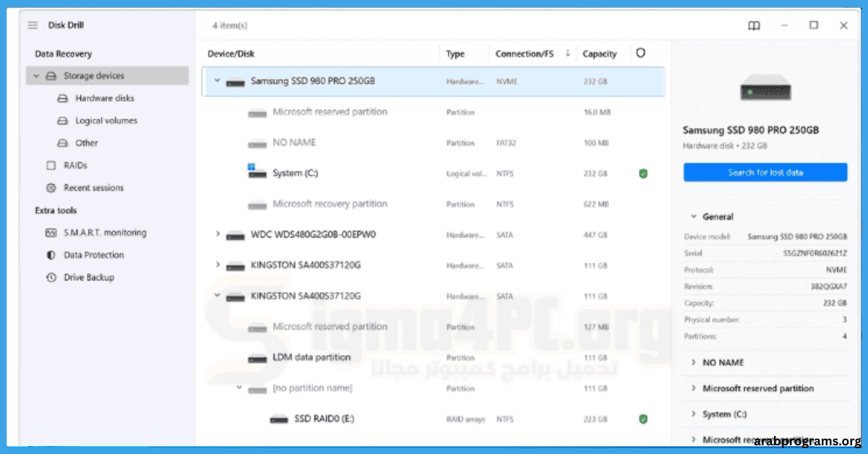This screenshot has height=454, width=868.
Task: Collapse the General section
Action: [694, 216]
